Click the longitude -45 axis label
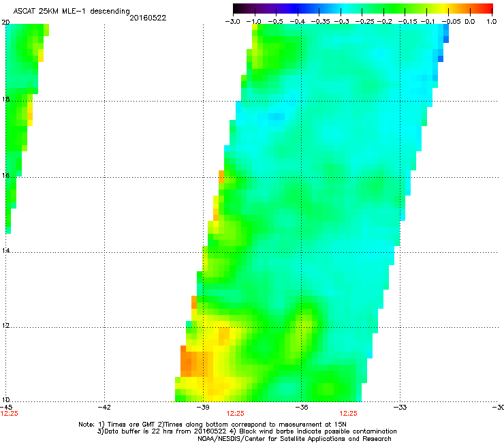504x443 pixels. (6, 408)
